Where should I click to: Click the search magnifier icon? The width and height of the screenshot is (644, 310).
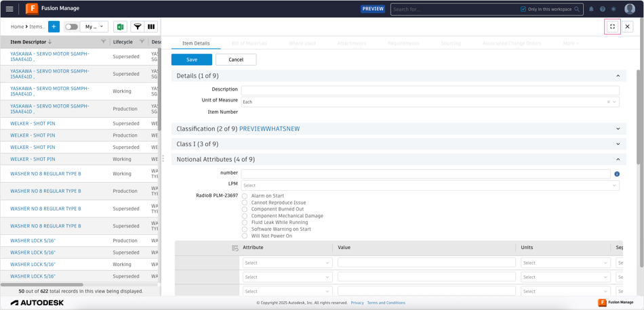577,9
